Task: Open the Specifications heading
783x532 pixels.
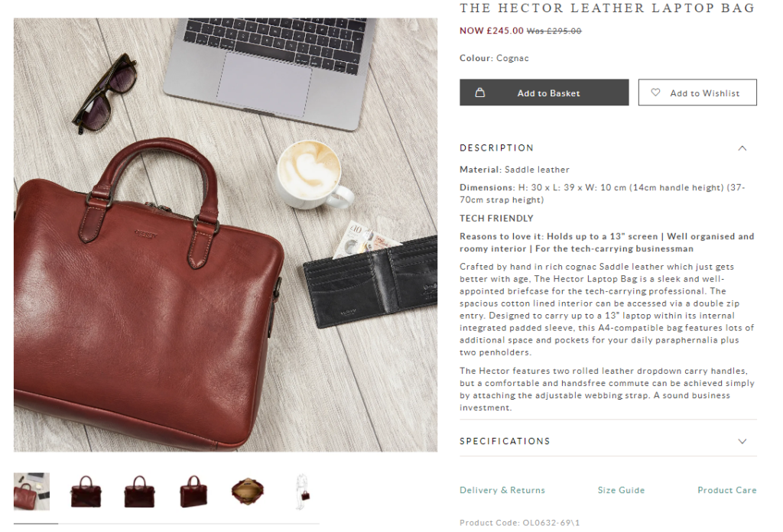Action: [505, 441]
